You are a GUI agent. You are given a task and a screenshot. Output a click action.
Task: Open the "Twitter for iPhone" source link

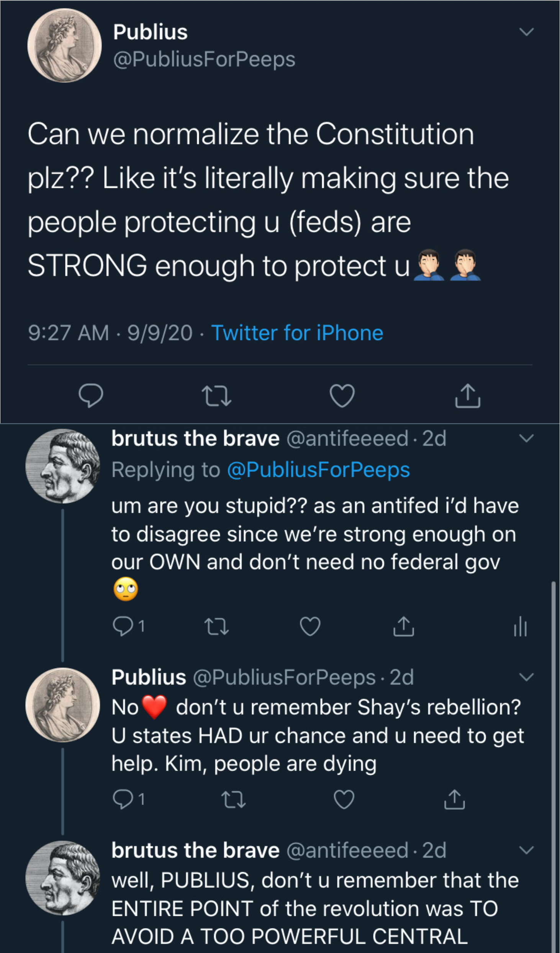pos(297,333)
